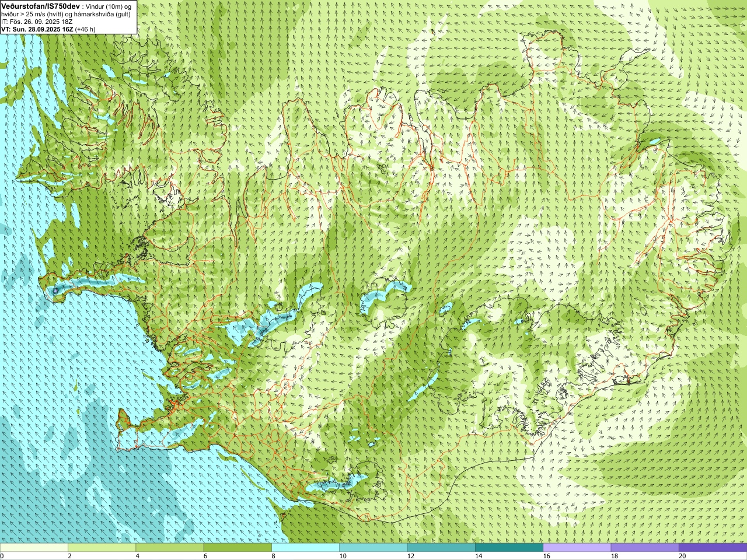Viewport: 747px width, 560px height.
Task: Select the bright cyan 8–10 m/s legend swatch
Action: (305, 548)
